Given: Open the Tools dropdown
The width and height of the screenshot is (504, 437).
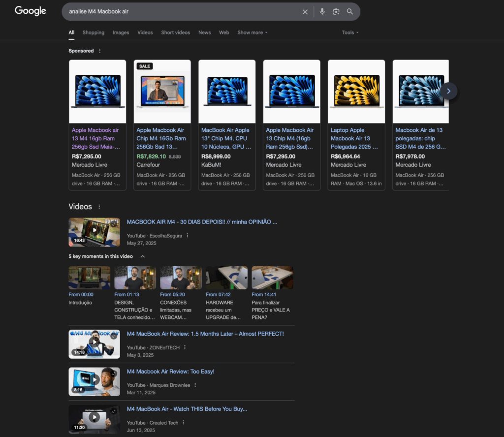Looking at the screenshot, I should tap(350, 32).
